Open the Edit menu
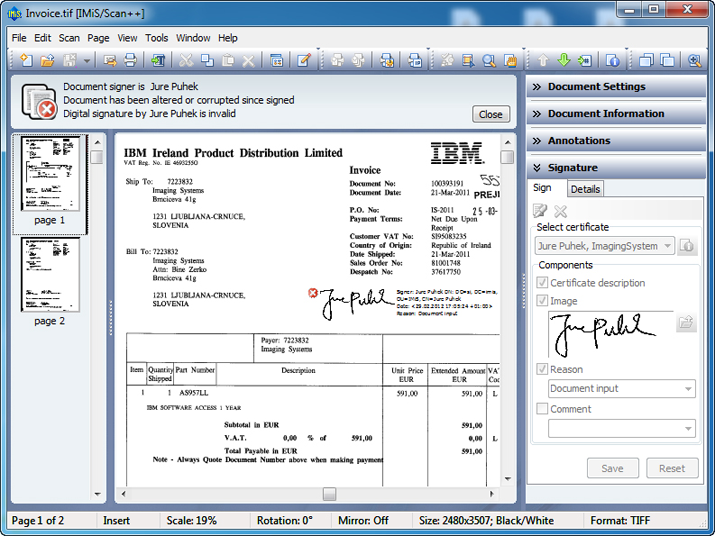715x536 pixels. [x=42, y=38]
